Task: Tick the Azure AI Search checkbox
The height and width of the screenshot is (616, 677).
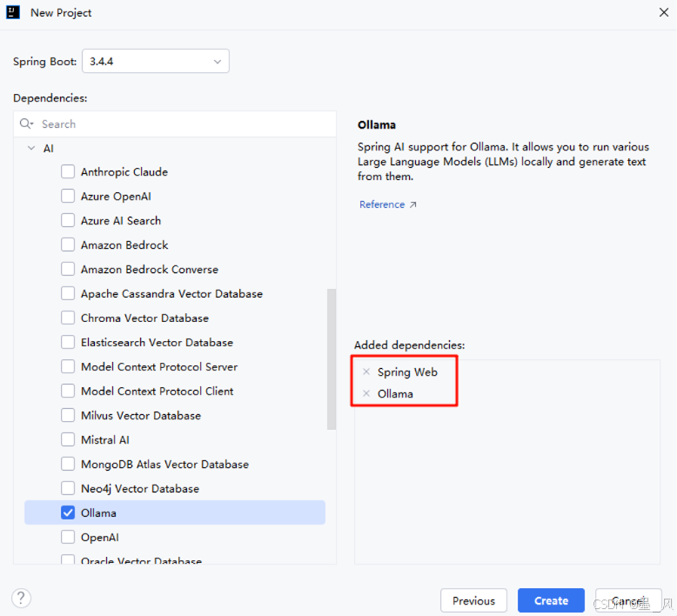Action: click(x=68, y=220)
